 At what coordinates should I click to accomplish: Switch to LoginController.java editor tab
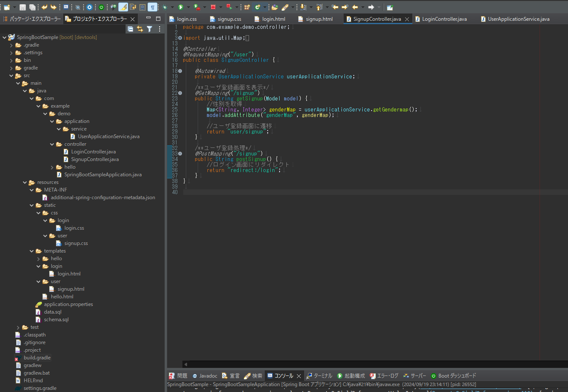(444, 19)
